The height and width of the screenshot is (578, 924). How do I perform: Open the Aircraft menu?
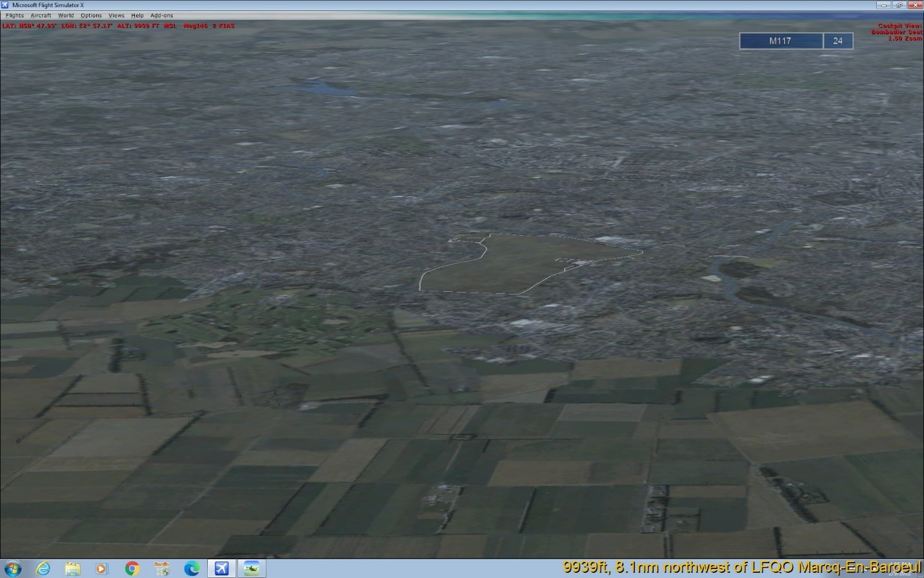tap(41, 15)
